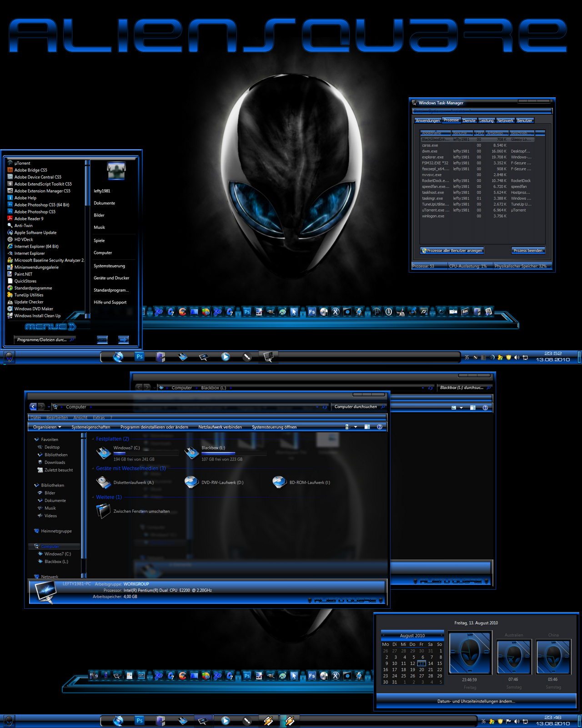582x728 pixels.
Task: Click the Computer durchsuchen search box
Action: pyautogui.click(x=359, y=407)
